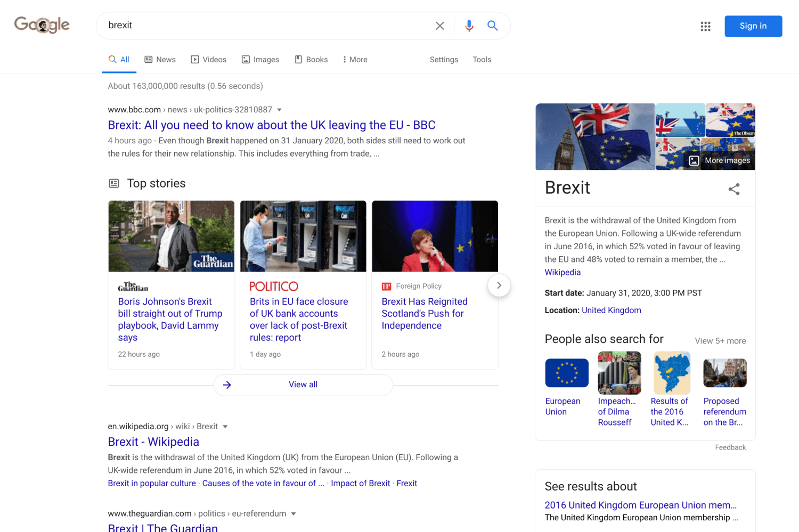Click the blue magnifying glass search icon
Viewport: 799px width, 532px height.
coord(492,26)
